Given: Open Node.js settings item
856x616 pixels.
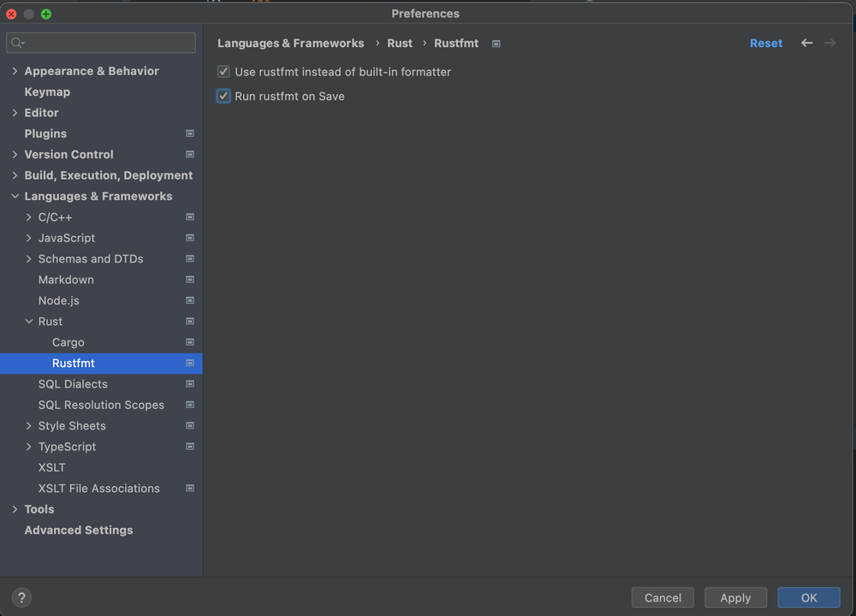Looking at the screenshot, I should (x=58, y=300).
